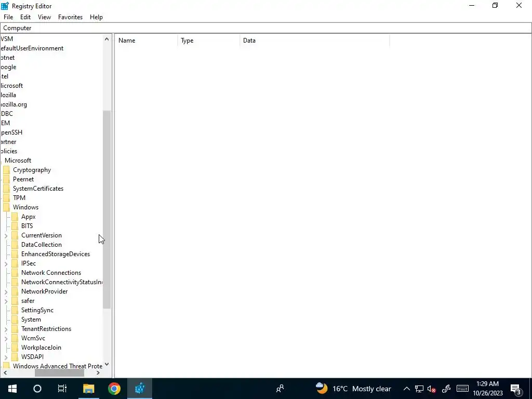Click the horizontal scrollbar thumb
This screenshot has height=399, width=532.
tap(59, 373)
